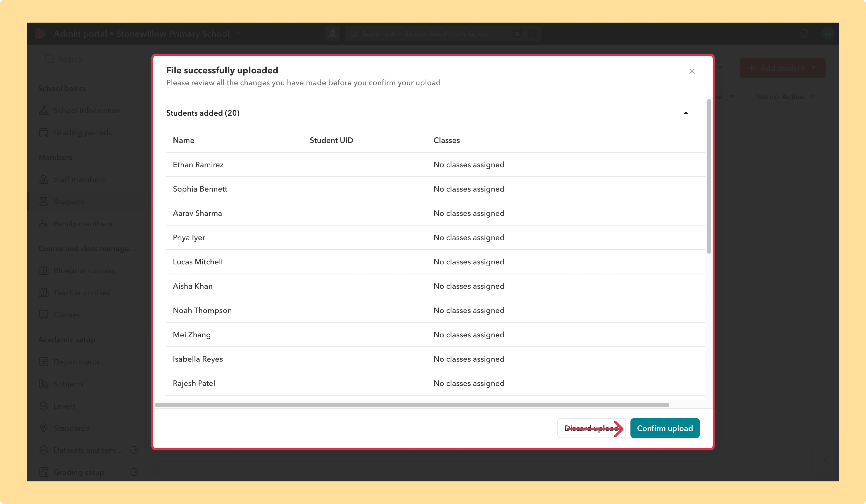Select the Sophia Bennett name cell

[200, 189]
